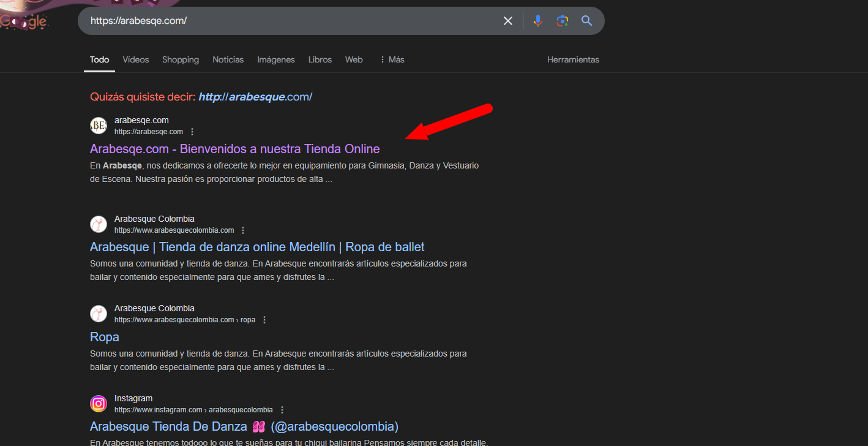
Task: Click the favicon of the Ropa result
Action: (99, 314)
